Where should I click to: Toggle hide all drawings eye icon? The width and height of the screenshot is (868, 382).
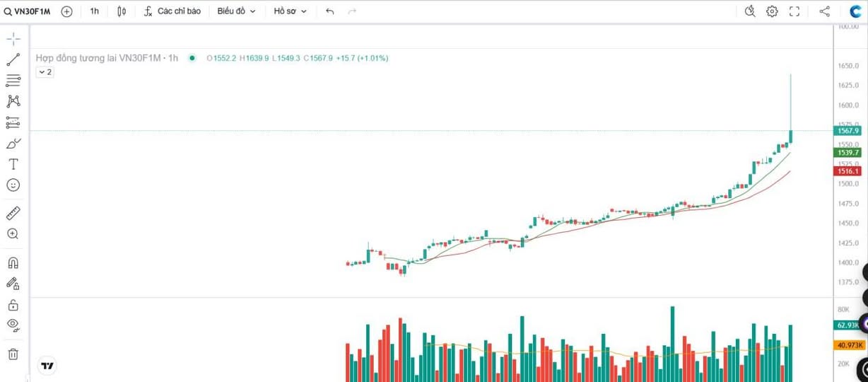click(x=13, y=325)
